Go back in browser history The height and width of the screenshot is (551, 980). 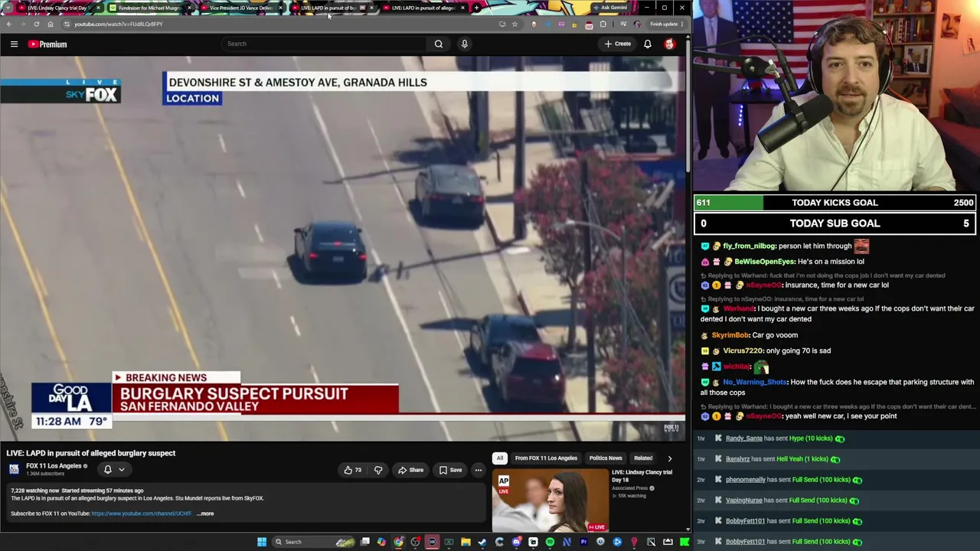pos(8,24)
